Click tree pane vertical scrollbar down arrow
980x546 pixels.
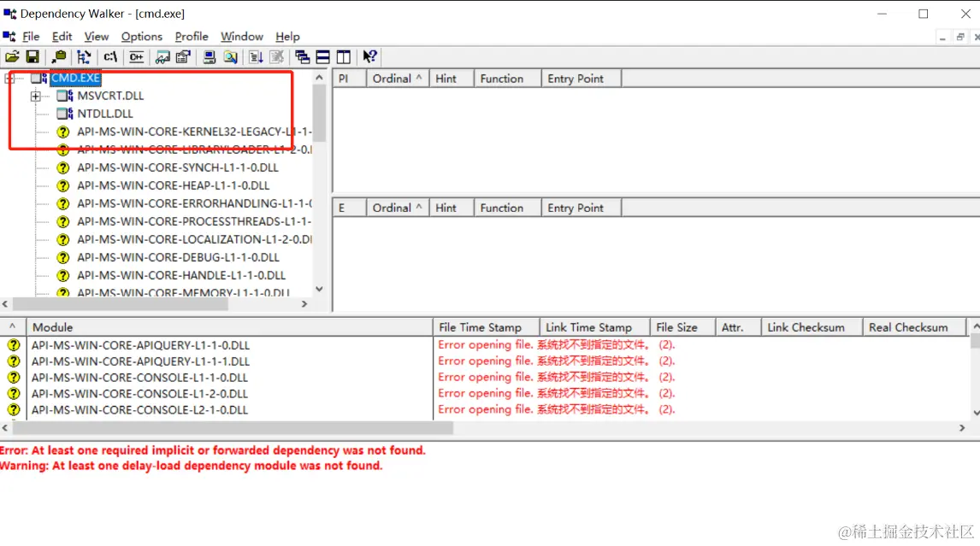tap(319, 290)
